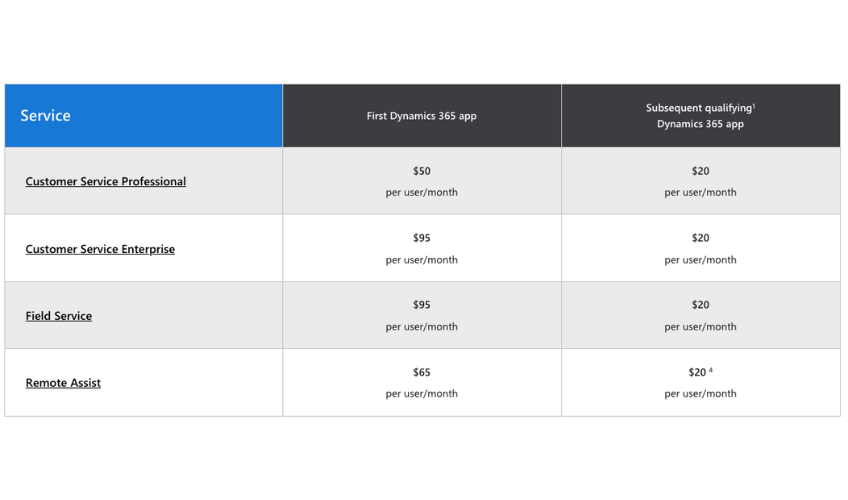The height and width of the screenshot is (500, 848).
Task: Select Customer Service Professional $20 subsequent price
Action: pos(700,181)
